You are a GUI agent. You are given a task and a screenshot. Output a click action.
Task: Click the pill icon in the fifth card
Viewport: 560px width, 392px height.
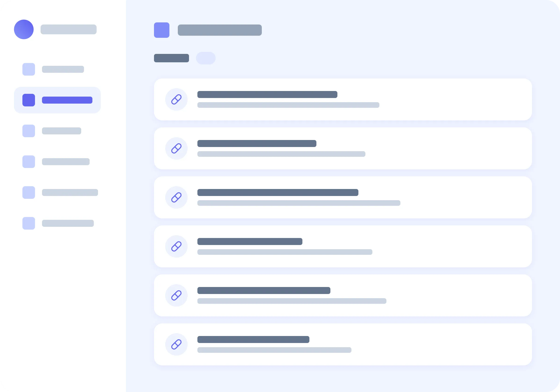(176, 295)
